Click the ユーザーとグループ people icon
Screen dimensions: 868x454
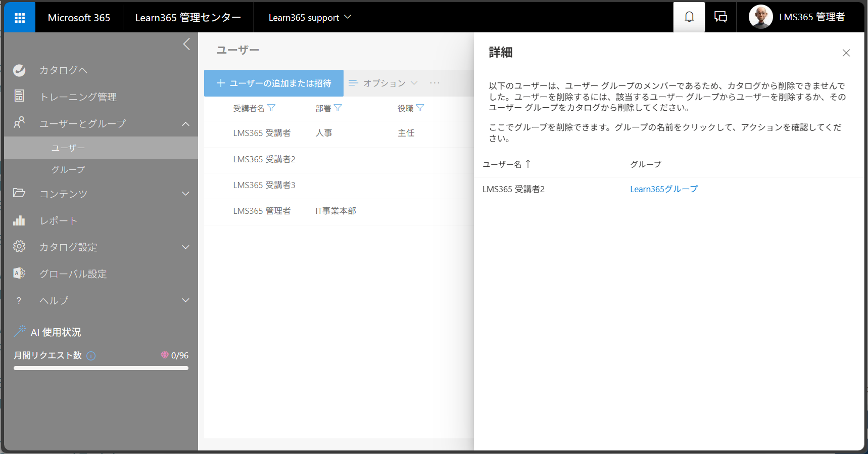pyautogui.click(x=19, y=123)
